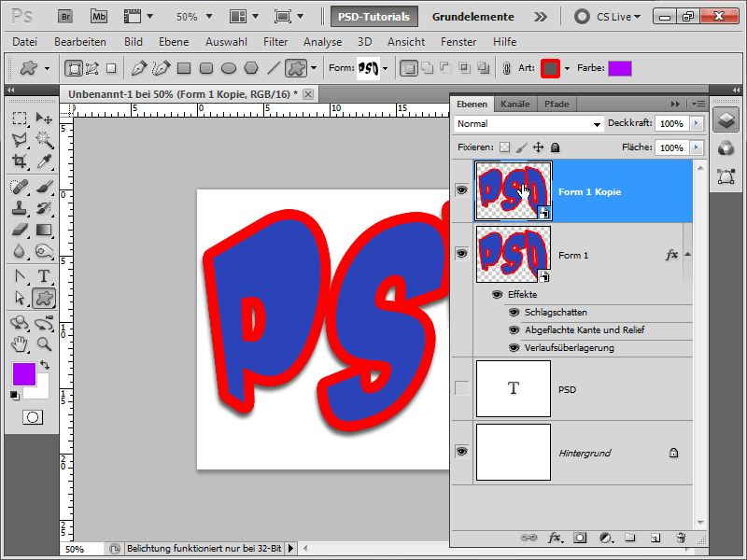
Task: Select the Hintergrund layer thumbnail
Action: [x=513, y=453]
